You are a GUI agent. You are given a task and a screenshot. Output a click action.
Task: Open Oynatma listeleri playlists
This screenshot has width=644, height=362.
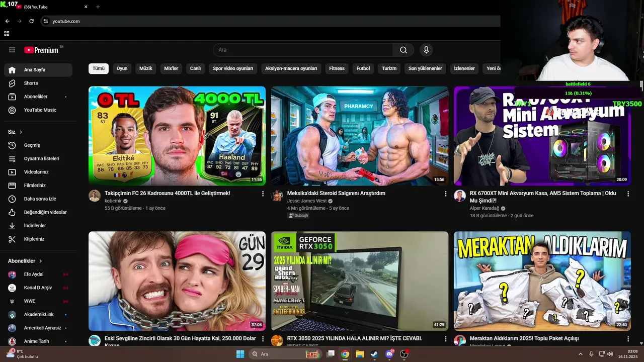coord(38,158)
